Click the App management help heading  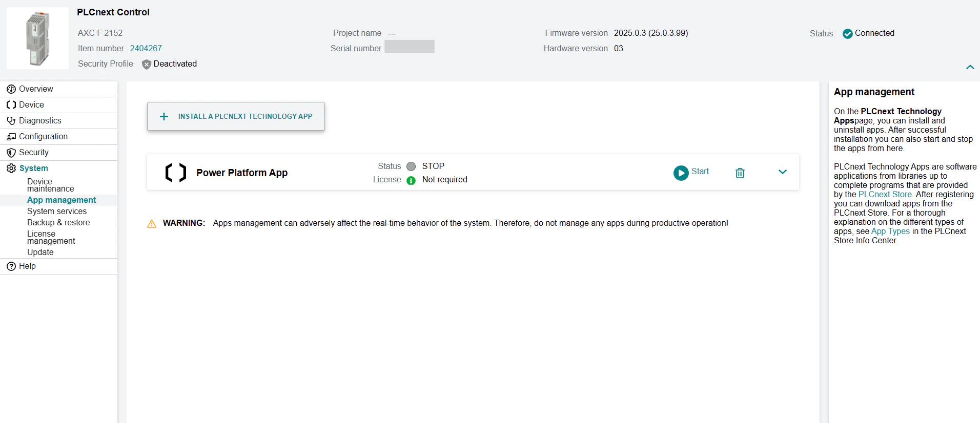tap(874, 92)
